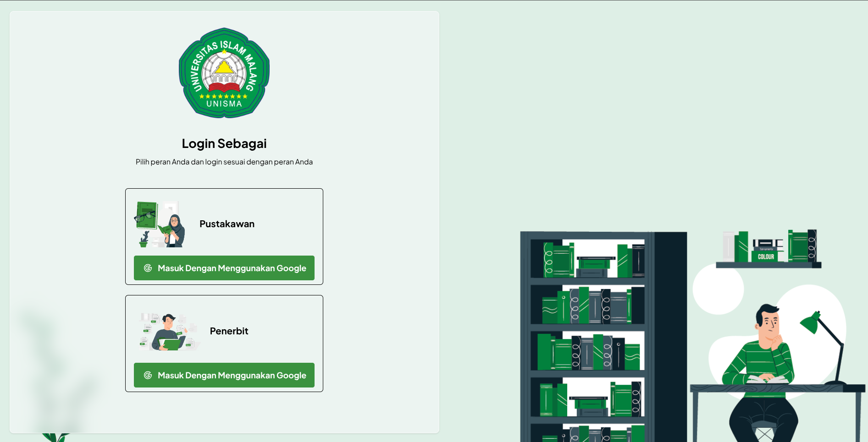Click the tall bookshelf illustration
The width and height of the screenshot is (868, 442).
[x=603, y=337]
